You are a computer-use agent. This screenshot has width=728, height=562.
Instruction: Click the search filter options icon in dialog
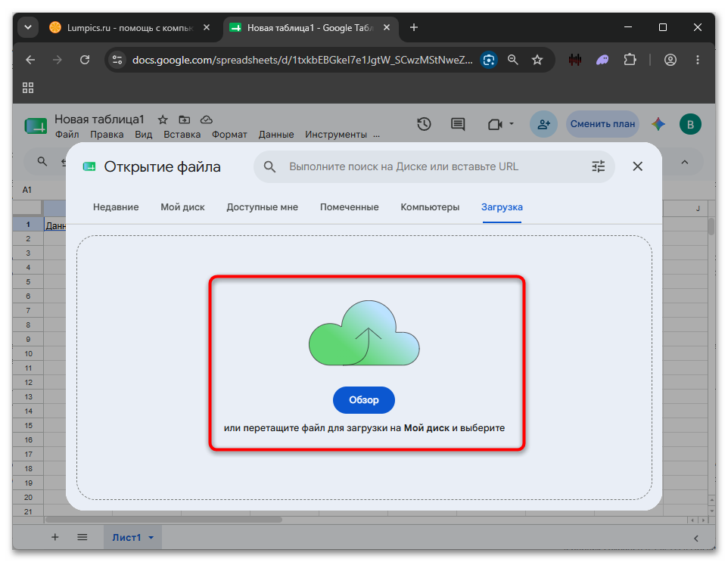tap(598, 166)
